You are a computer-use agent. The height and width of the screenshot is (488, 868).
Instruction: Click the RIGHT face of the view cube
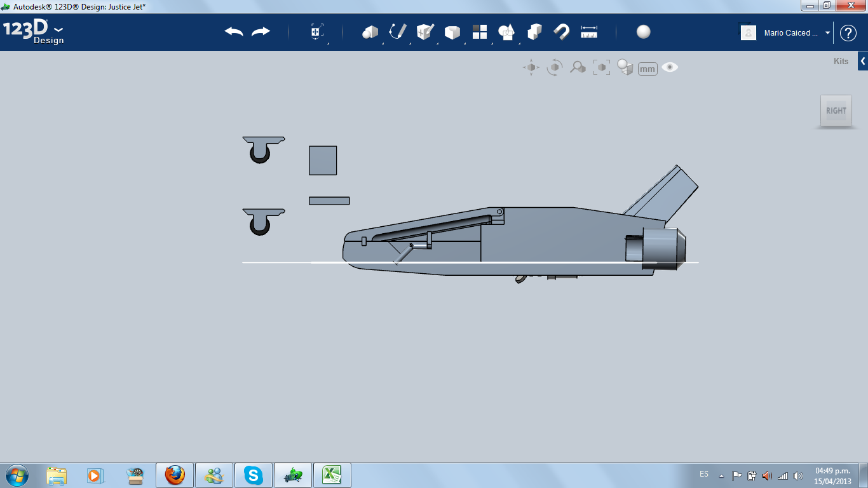(x=836, y=111)
